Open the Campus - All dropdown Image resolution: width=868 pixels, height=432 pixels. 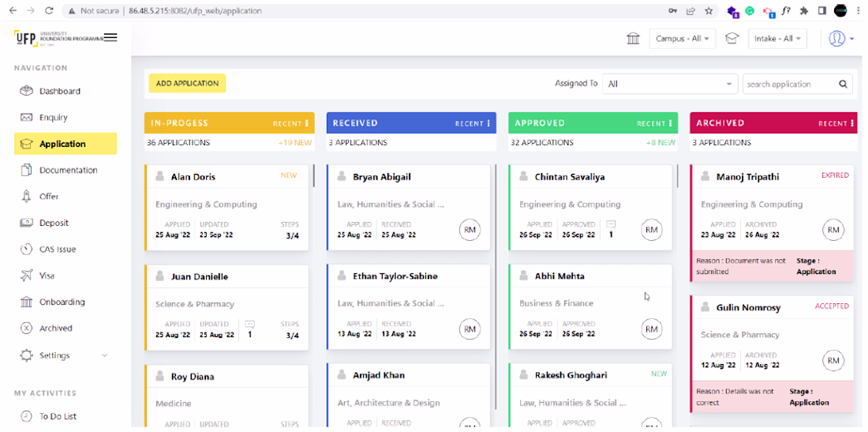pyautogui.click(x=683, y=39)
